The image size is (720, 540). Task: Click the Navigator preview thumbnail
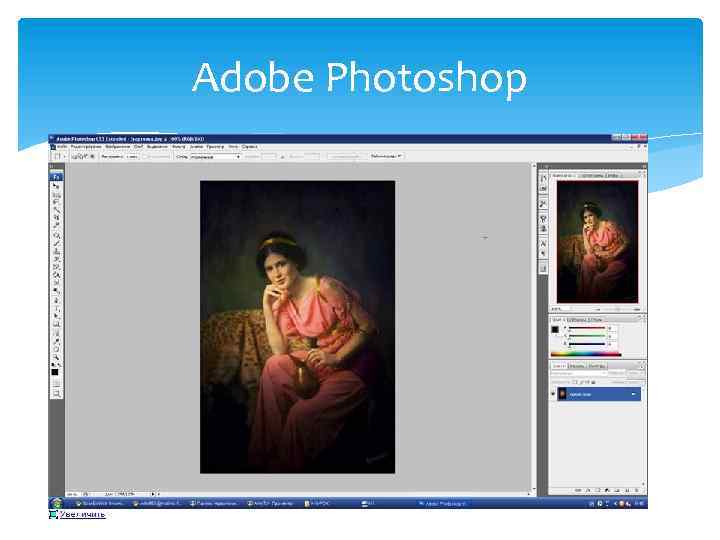[x=597, y=242]
